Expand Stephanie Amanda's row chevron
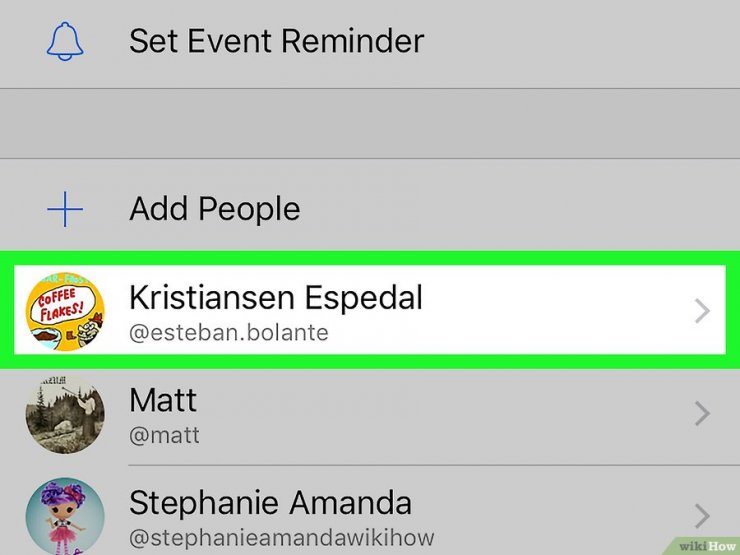Image resolution: width=740 pixels, height=555 pixels. [702, 516]
